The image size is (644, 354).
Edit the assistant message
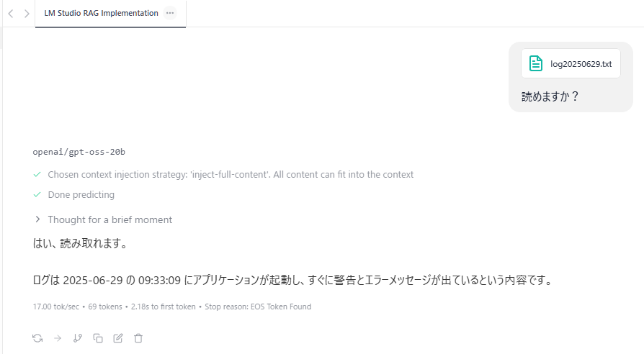(118, 337)
